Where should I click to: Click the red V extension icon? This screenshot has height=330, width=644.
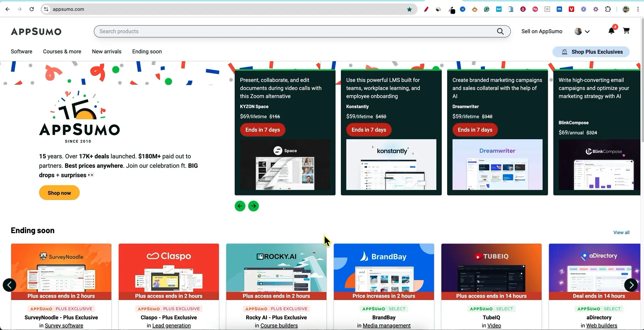572,9
